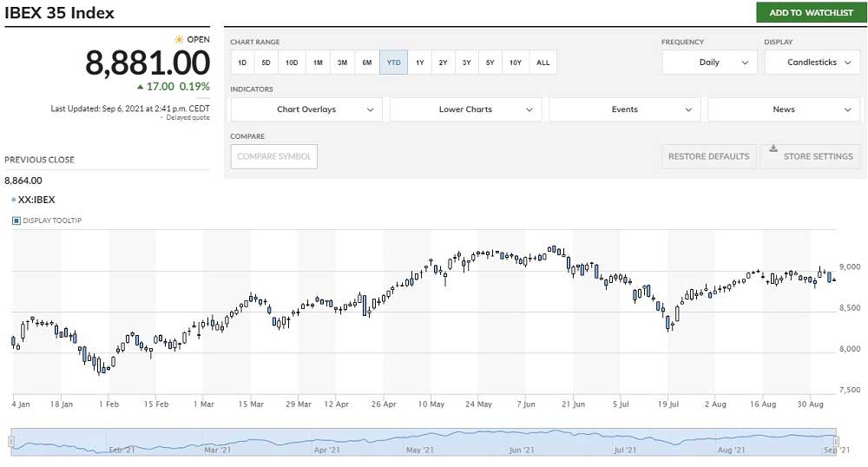Select the YTD chart range

click(393, 62)
